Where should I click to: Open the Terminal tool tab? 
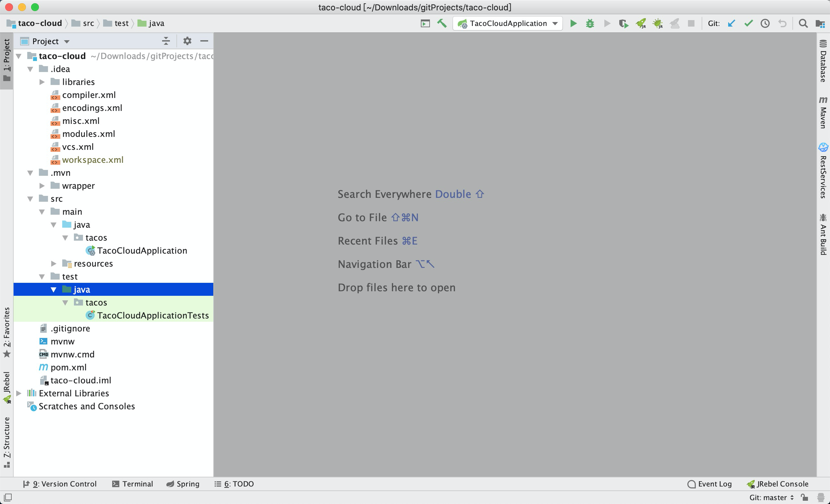pos(132,484)
